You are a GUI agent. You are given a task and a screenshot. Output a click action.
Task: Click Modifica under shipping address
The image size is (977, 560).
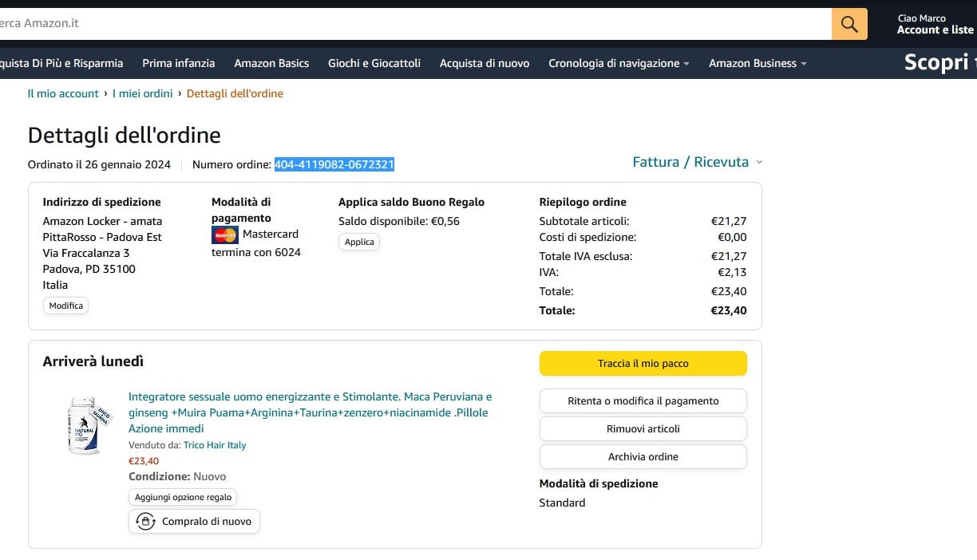coord(65,306)
